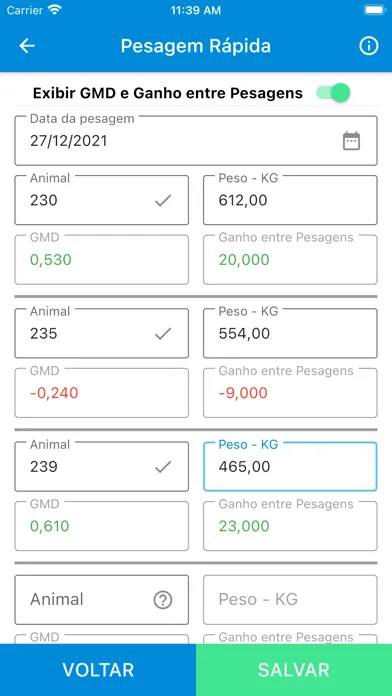This screenshot has width=392, height=696.
Task: Open the calendar icon in Data da pesagem
Action: point(351,141)
